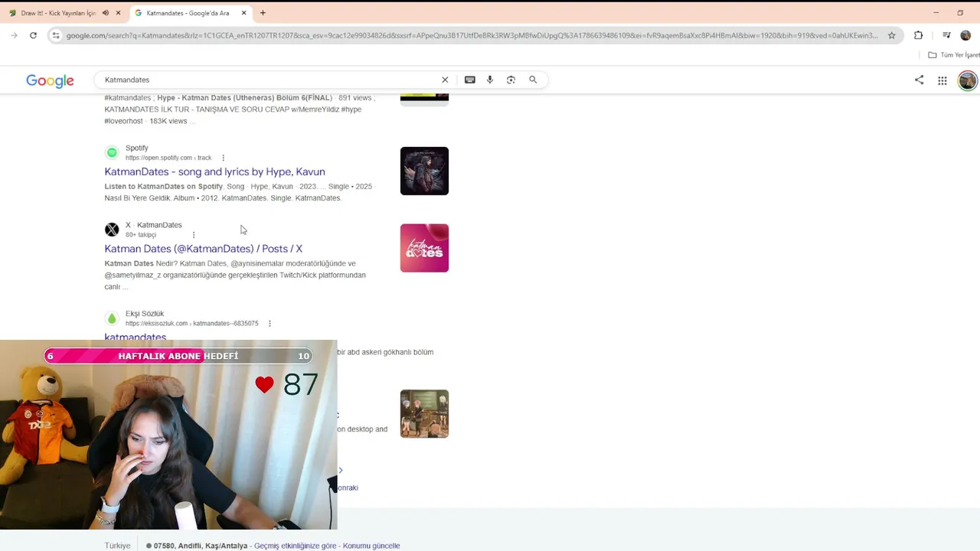
Task: Open a new browser tab
Action: tap(263, 13)
